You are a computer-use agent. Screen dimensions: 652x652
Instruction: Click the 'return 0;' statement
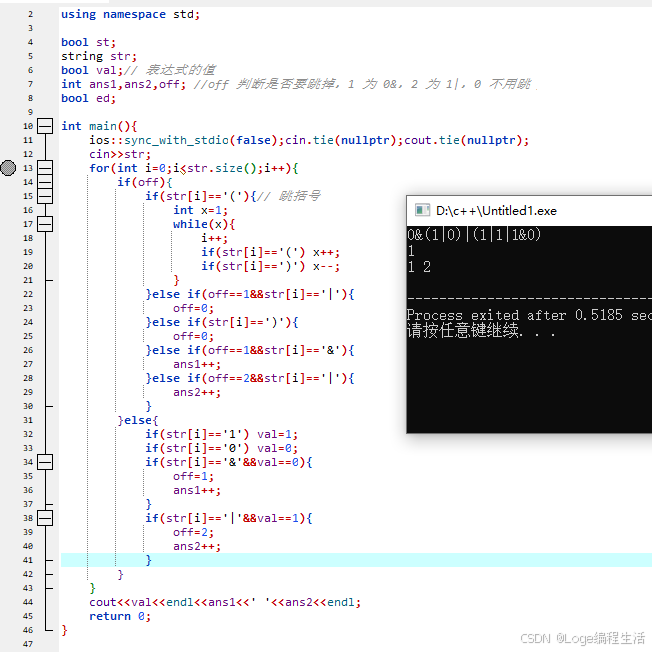coord(120,616)
